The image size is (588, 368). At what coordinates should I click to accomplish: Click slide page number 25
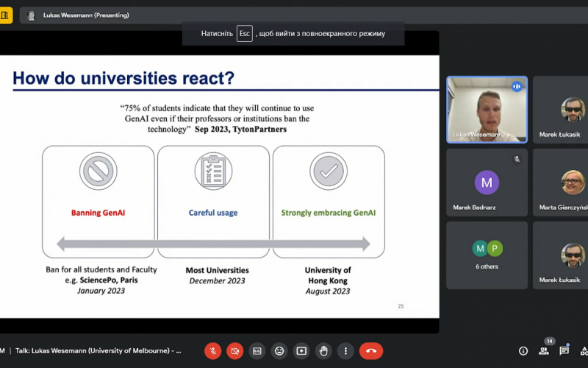[401, 306]
